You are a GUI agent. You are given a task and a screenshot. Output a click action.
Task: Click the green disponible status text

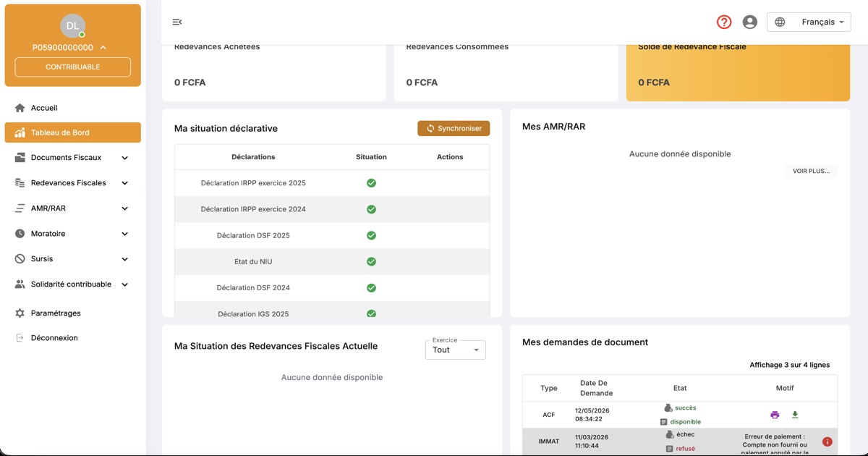coord(685,422)
